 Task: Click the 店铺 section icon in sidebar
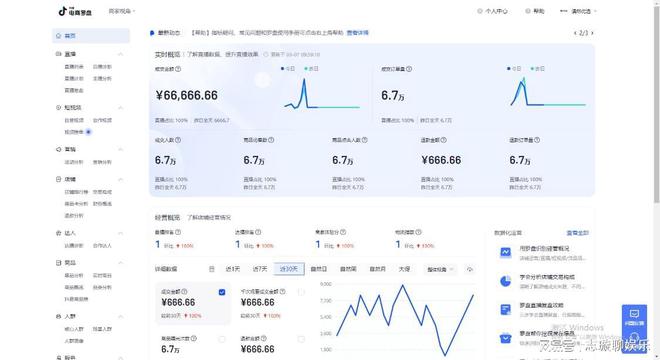coord(59,179)
